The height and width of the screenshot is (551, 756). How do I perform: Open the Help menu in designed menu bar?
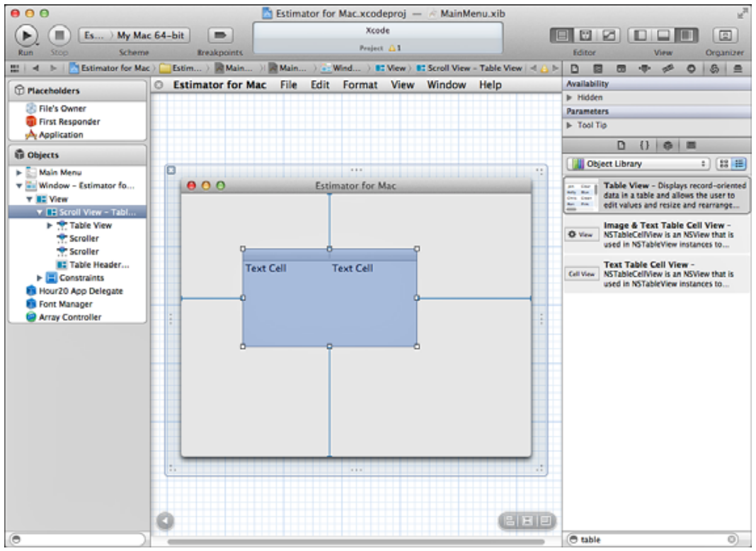tap(491, 85)
